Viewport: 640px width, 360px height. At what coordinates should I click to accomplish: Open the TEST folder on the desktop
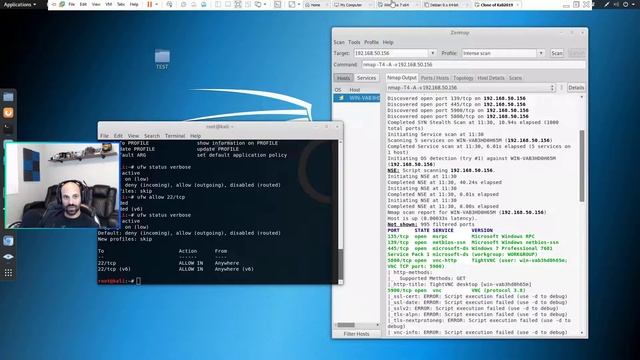coord(162,59)
